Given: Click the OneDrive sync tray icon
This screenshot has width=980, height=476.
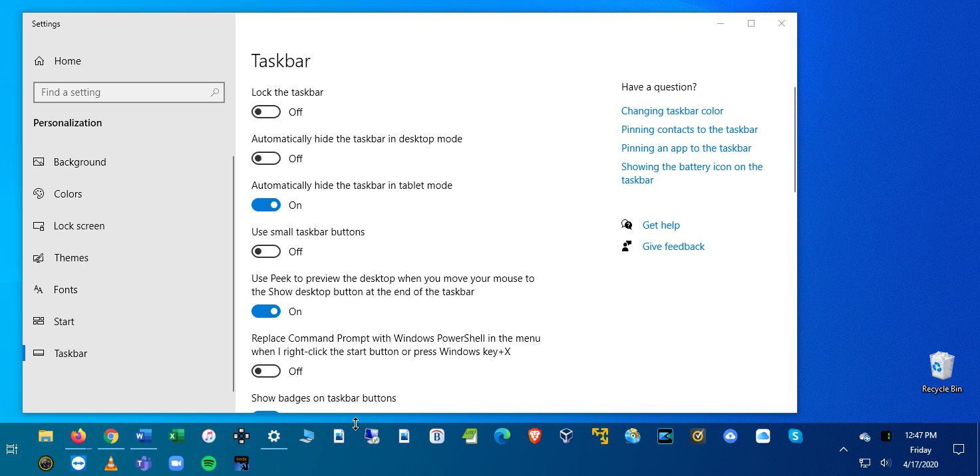Looking at the screenshot, I should coord(865,437).
